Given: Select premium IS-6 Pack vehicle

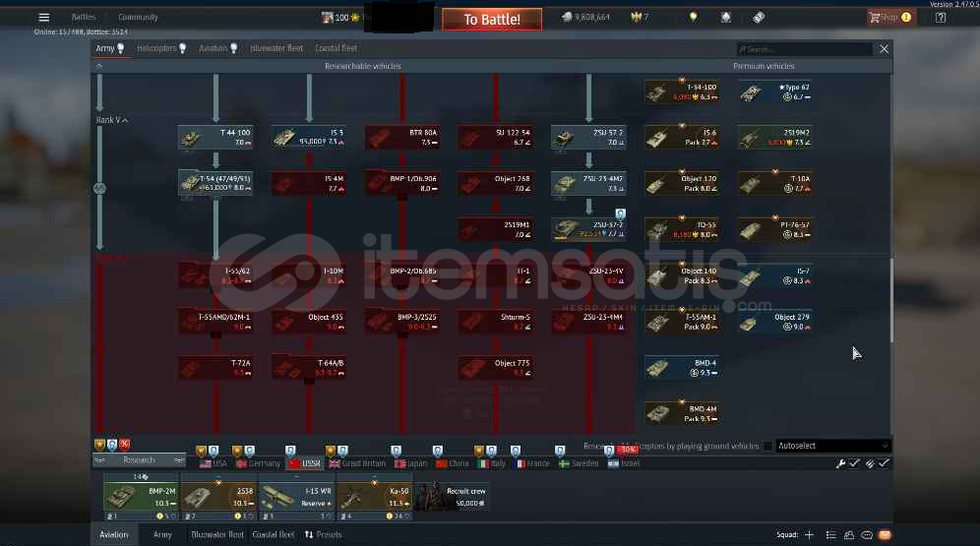Looking at the screenshot, I should (682, 138).
